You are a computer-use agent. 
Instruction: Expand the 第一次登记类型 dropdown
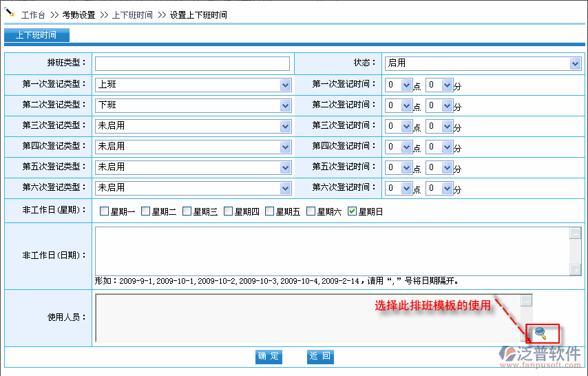click(x=193, y=85)
